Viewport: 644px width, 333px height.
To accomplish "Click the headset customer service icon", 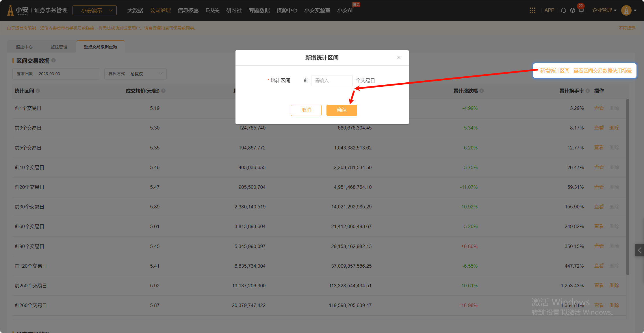I will pos(563,10).
